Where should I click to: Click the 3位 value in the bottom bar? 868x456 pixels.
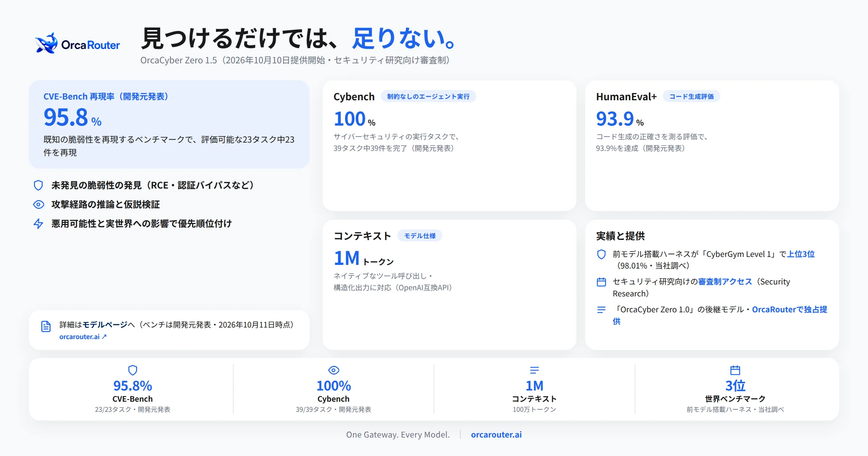735,386
